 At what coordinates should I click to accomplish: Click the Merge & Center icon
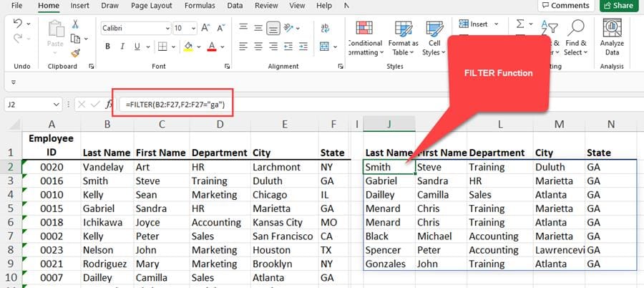tap(325, 47)
